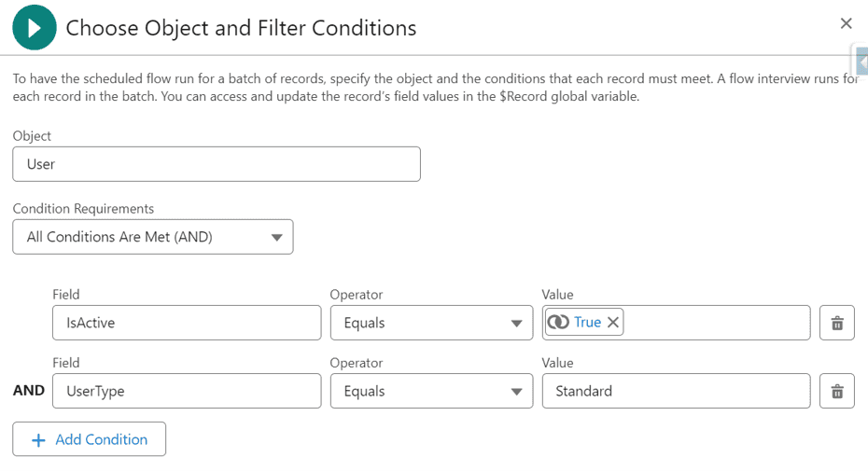Delete the UserType condition row
This screenshot has width=868, height=471.
pos(837,392)
